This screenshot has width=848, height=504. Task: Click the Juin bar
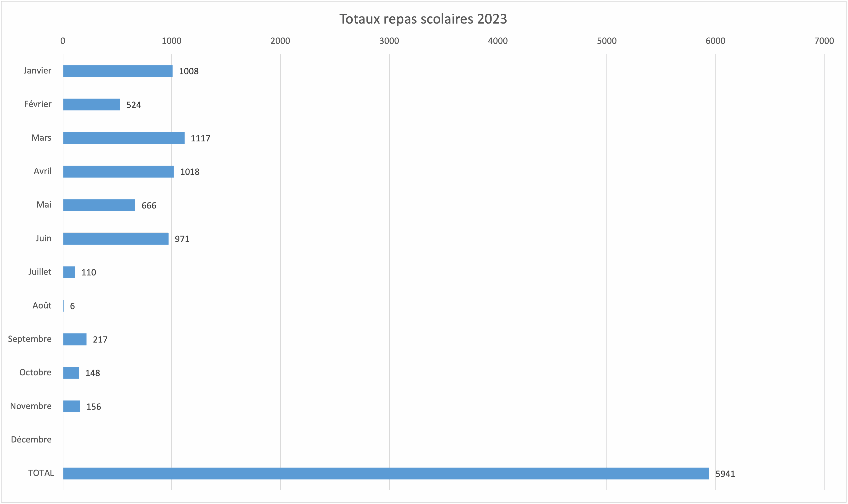(x=116, y=239)
